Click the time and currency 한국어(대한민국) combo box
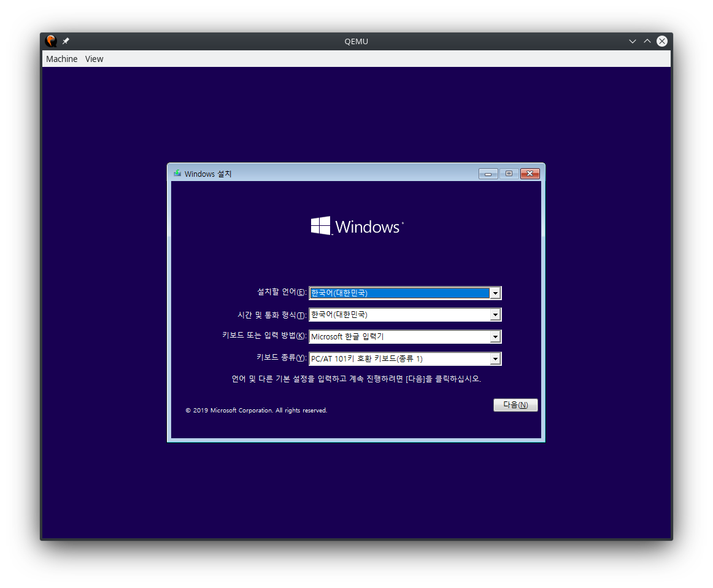 pyautogui.click(x=405, y=315)
